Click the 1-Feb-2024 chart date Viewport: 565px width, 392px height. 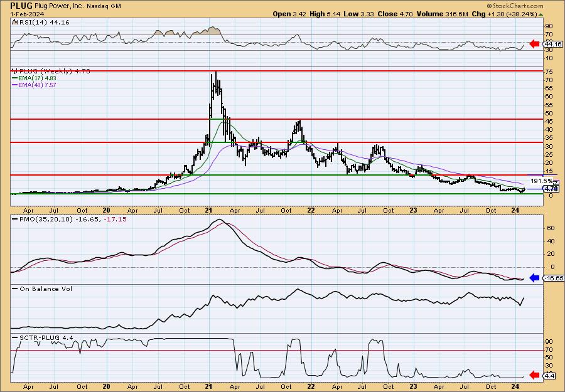click(28, 14)
